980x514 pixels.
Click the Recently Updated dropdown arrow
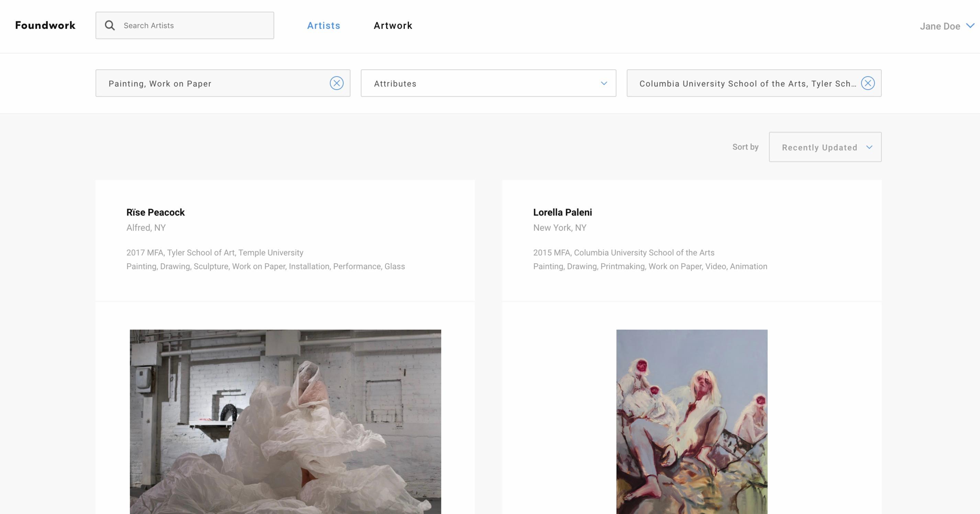[x=870, y=148]
